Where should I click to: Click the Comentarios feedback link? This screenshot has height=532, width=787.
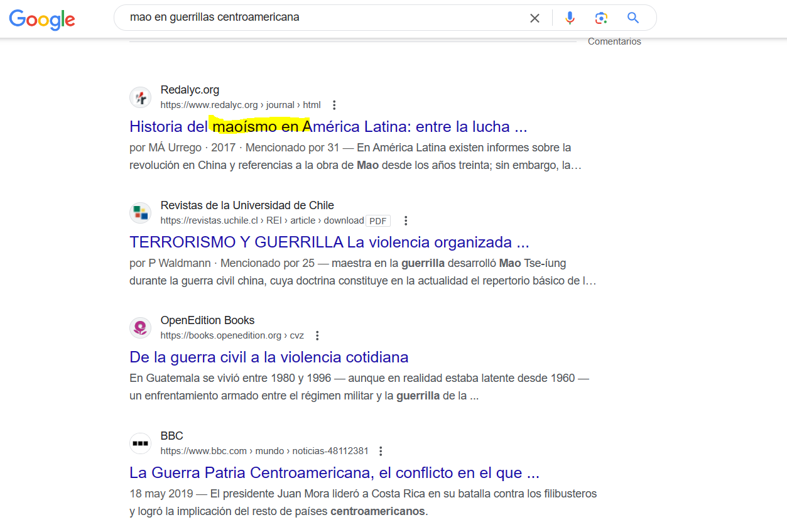(614, 41)
